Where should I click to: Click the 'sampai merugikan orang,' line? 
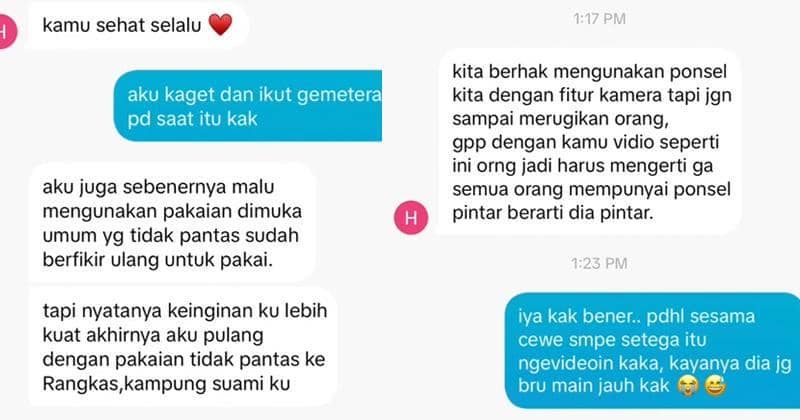(x=560, y=118)
